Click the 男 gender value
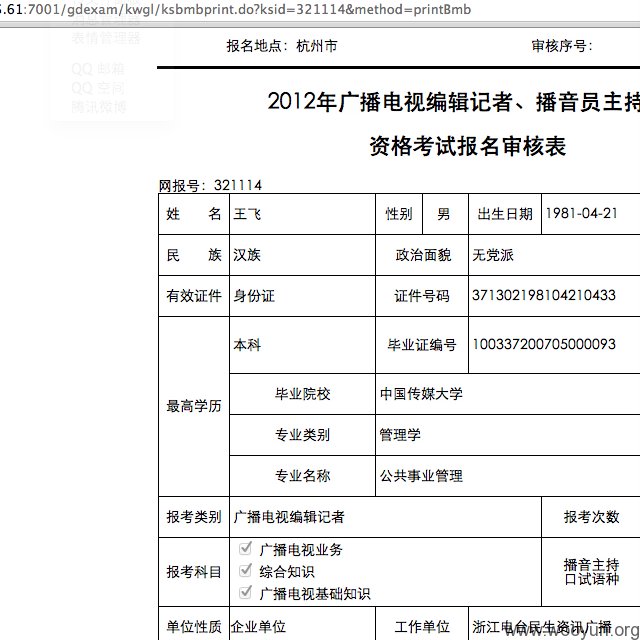The image size is (640, 640). coord(444,214)
